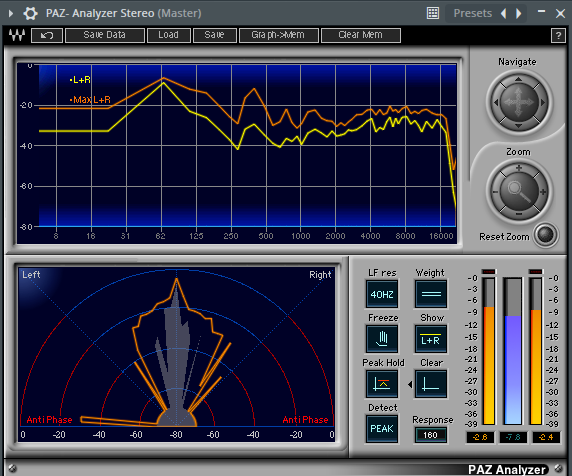572x476 pixels.
Task: Click the Clear peak hold icon
Action: tap(431, 384)
